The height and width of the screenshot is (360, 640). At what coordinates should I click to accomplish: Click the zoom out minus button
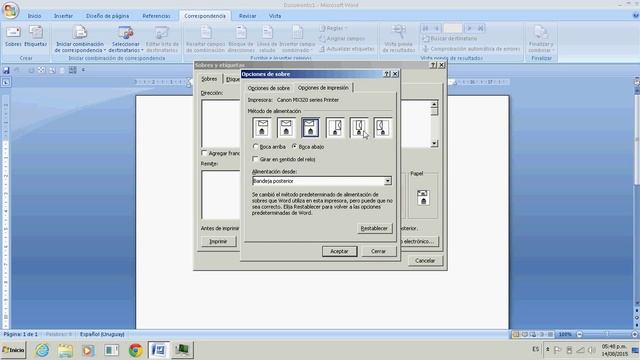point(579,334)
